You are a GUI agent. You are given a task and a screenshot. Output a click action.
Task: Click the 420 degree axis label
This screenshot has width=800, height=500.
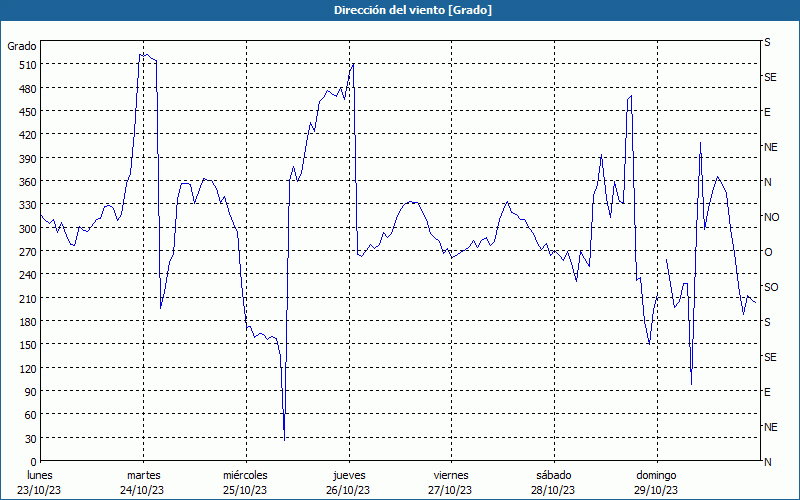27,135
